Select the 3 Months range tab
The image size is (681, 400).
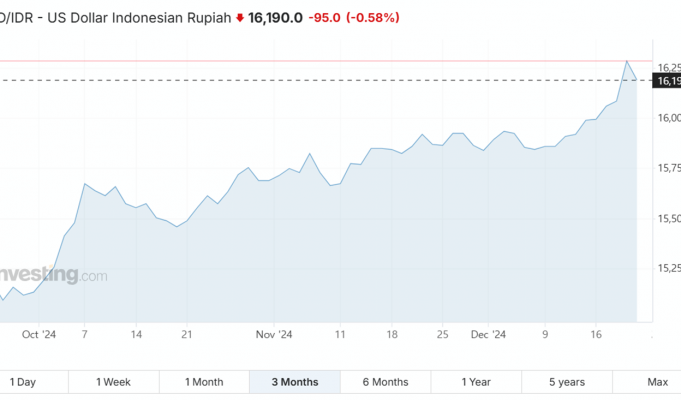point(295,382)
